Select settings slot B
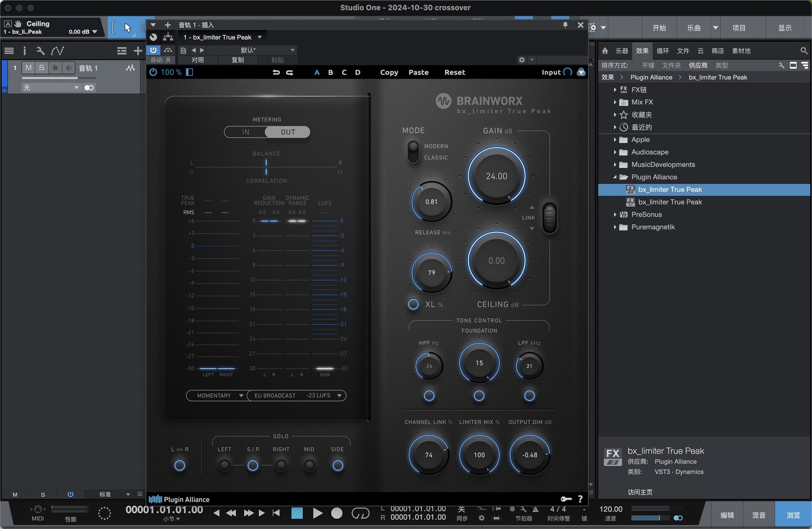Image resolution: width=812 pixels, height=529 pixels. 330,72
